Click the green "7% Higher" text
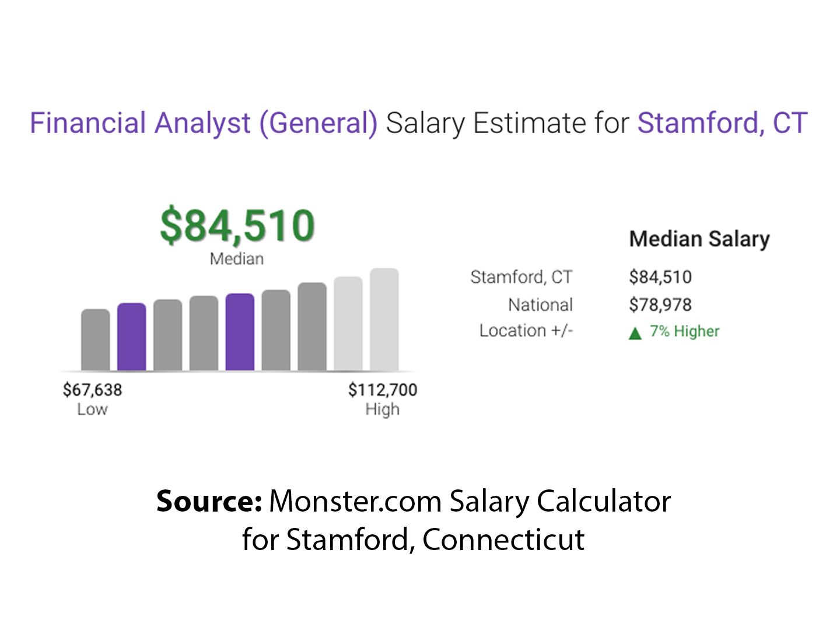The width and height of the screenshot is (840, 630). (684, 331)
